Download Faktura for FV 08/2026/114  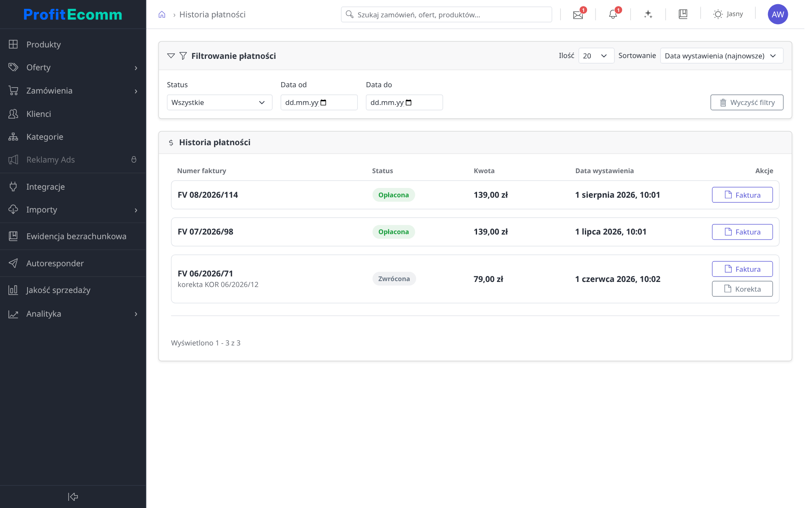tap(742, 195)
